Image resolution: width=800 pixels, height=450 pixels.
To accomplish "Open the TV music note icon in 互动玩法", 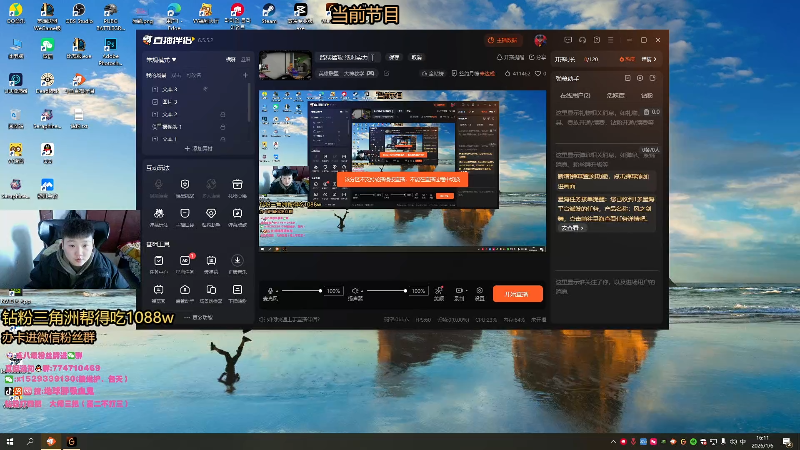I will [x=237, y=213].
